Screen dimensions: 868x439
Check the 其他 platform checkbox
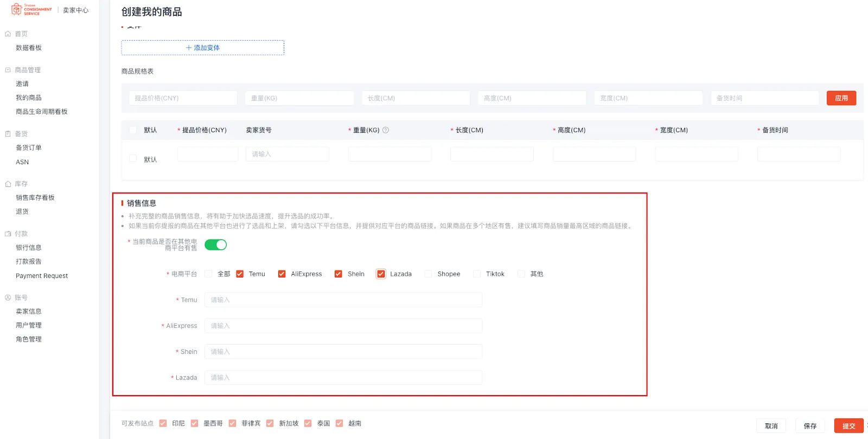click(521, 274)
